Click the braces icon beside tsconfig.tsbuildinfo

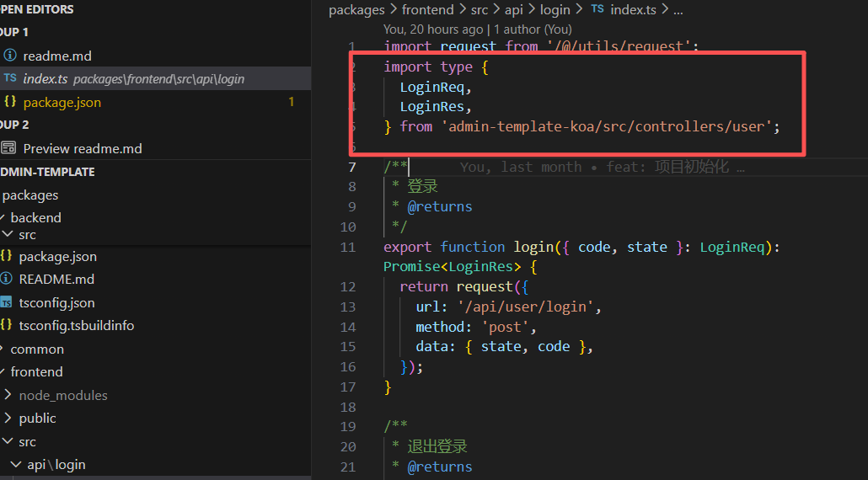click(x=6, y=324)
